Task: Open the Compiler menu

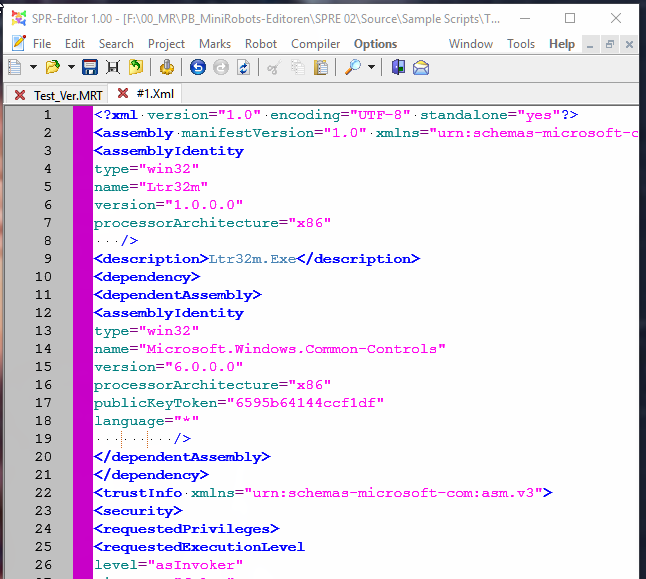Action: 315,44
